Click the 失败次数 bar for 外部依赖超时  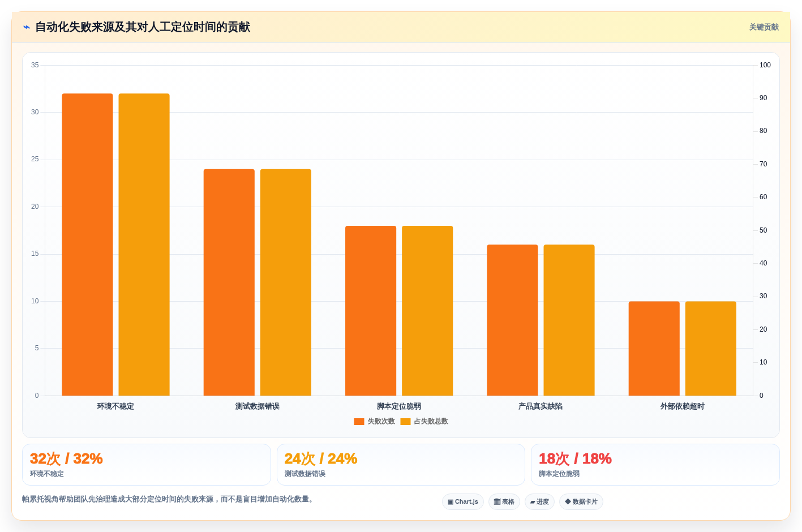point(654,349)
